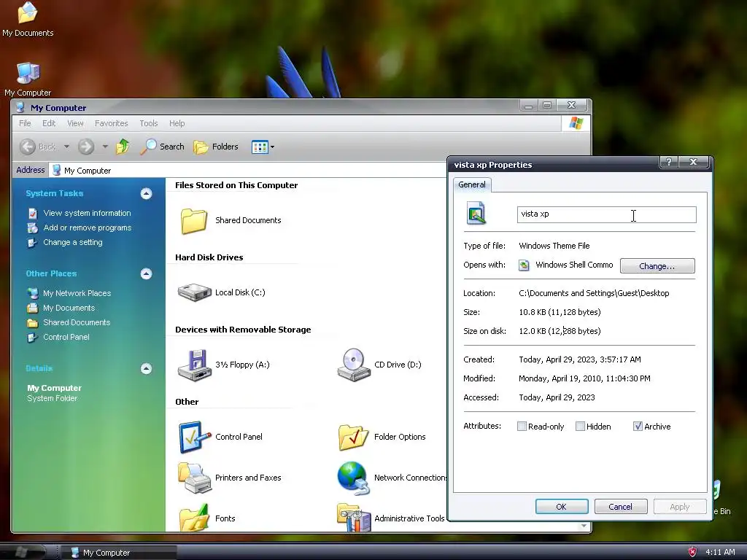This screenshot has height=560, width=747.
Task: Click the Address bar showing My Computer
Action: click(x=248, y=171)
